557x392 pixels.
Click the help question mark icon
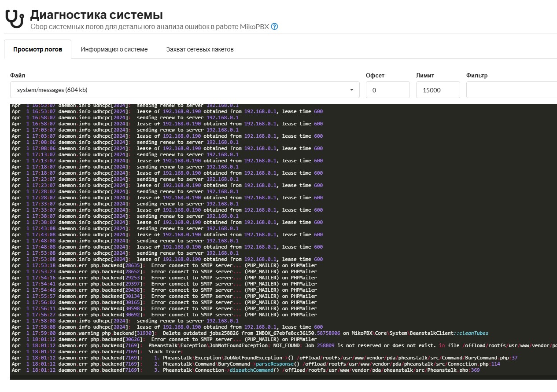pos(275,26)
